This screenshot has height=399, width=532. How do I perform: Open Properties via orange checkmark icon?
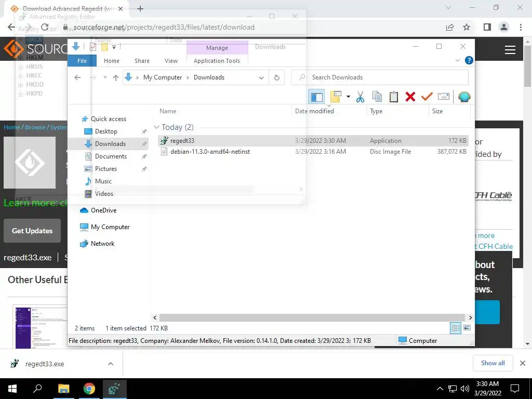pyautogui.click(x=427, y=97)
